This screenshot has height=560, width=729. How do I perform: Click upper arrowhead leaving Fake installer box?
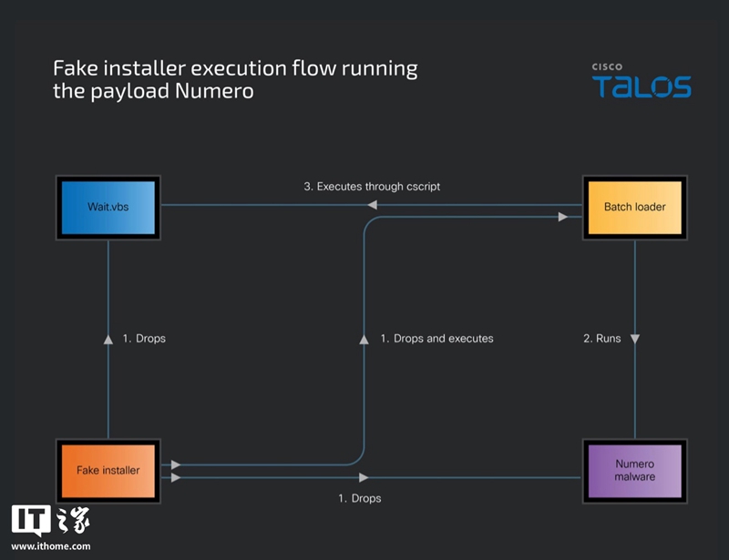click(x=176, y=464)
